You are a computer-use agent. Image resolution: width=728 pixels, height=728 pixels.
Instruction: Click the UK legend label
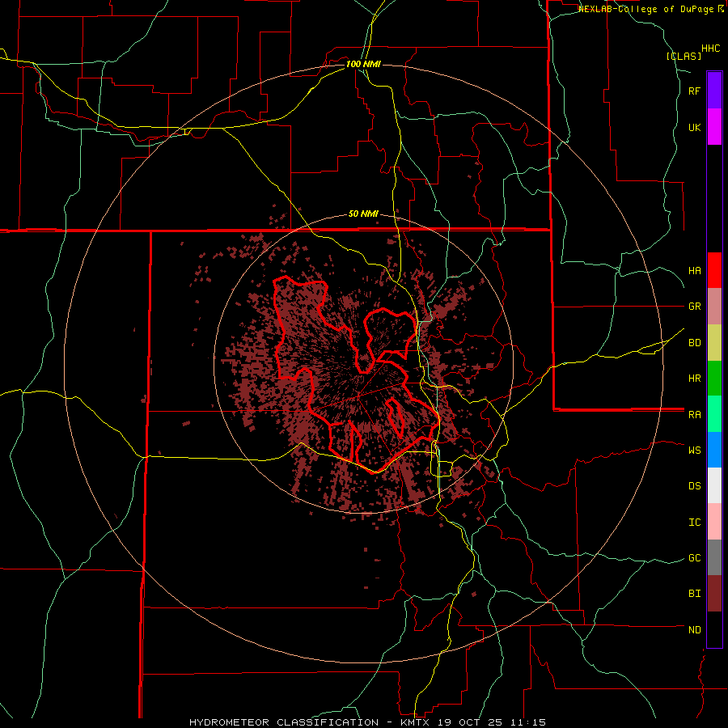point(694,127)
